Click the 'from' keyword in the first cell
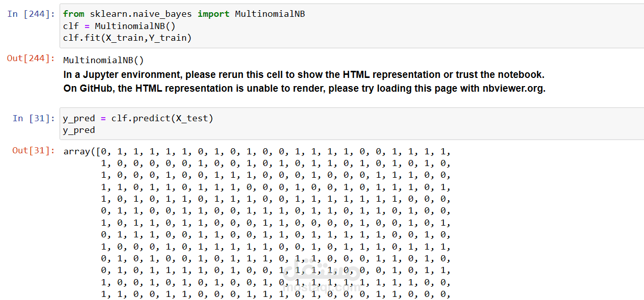 tap(74, 14)
